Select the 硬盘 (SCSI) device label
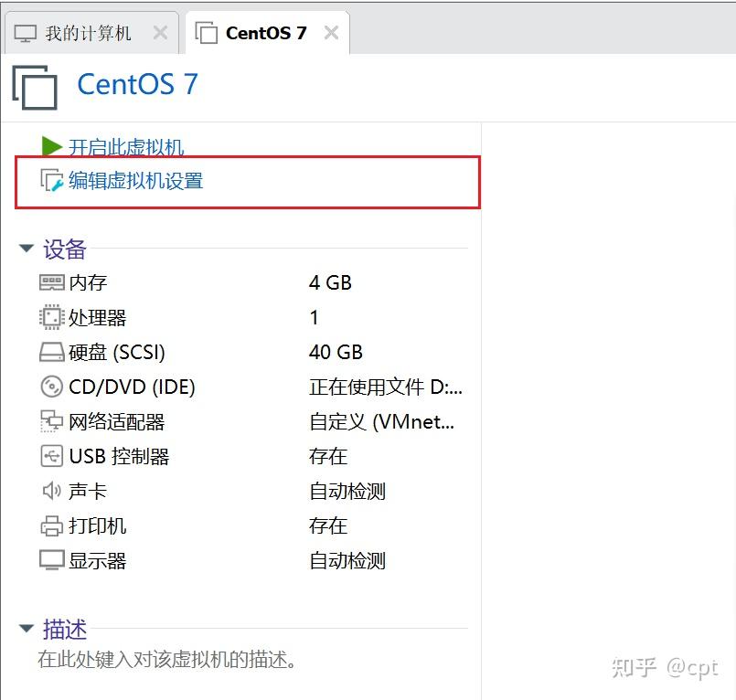Viewport: 736px width, 700px height. [x=117, y=352]
